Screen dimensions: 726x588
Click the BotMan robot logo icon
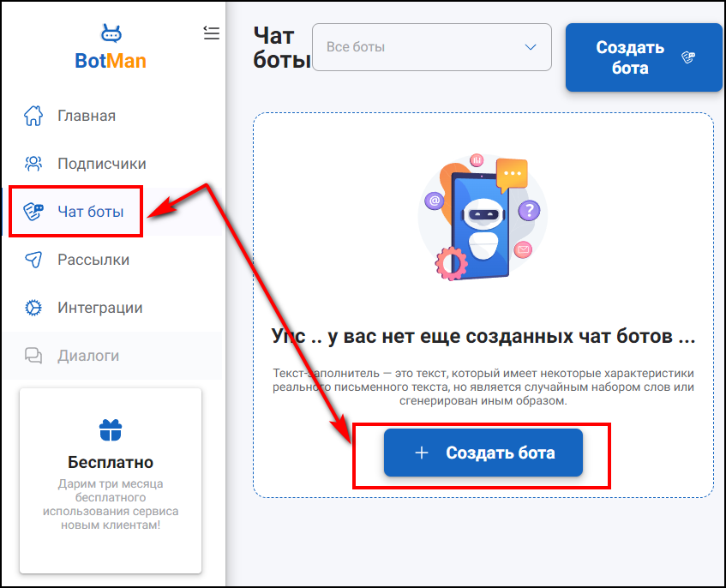[111, 33]
